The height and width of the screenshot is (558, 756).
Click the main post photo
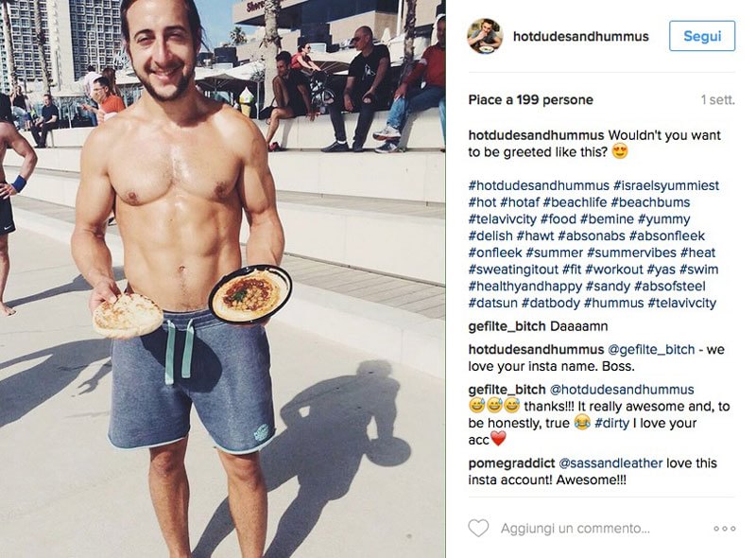tap(222, 279)
